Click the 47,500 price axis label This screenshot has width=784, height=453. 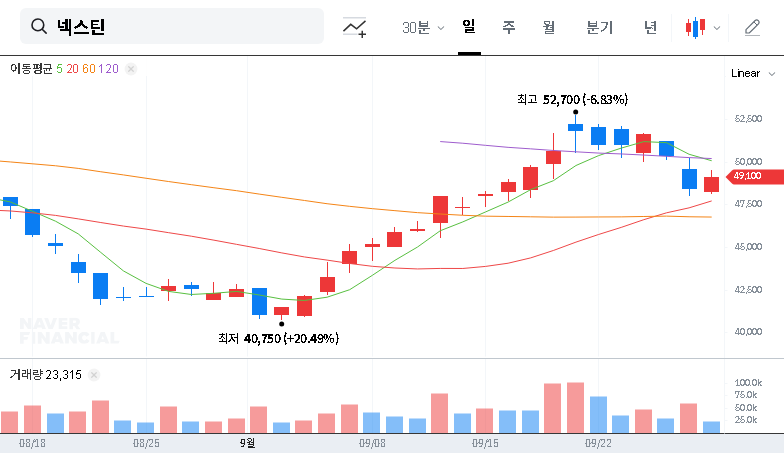748,204
